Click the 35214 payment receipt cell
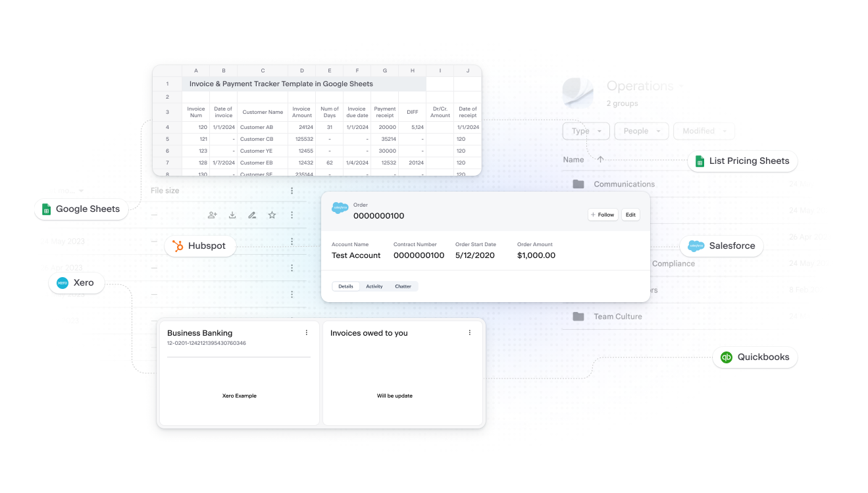The height and width of the screenshot is (493, 868). tap(385, 140)
